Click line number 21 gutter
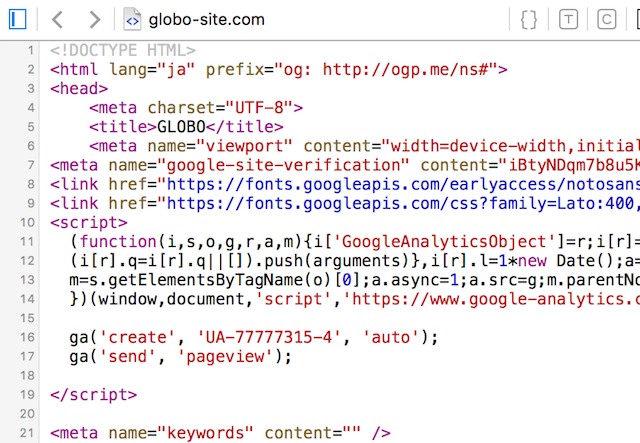Screen dimensions: 640x443 tap(27, 433)
